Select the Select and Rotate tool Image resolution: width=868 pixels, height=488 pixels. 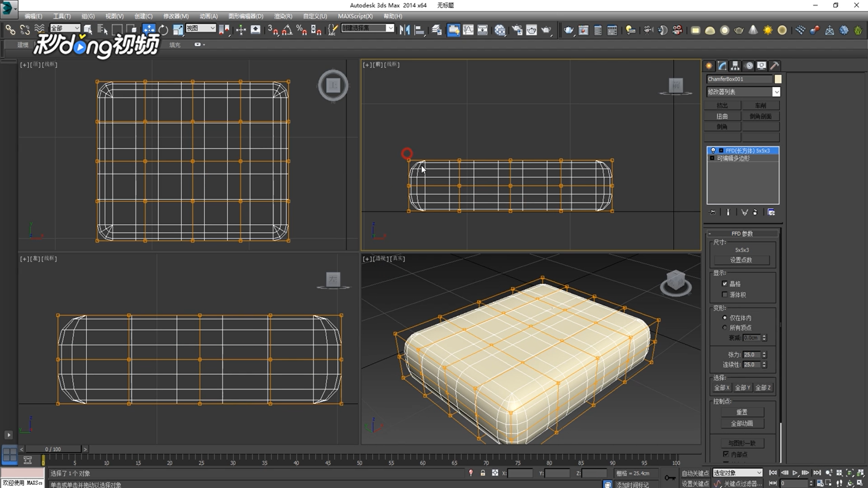click(x=163, y=30)
